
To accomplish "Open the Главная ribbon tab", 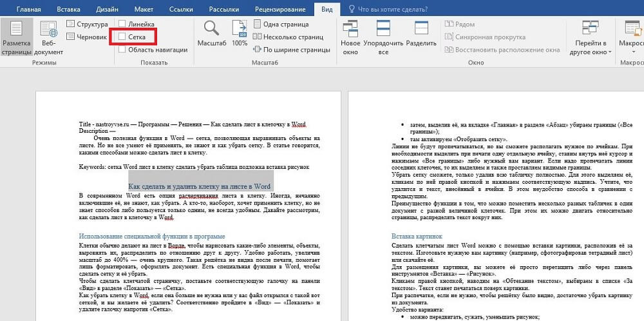I will coord(28,8).
